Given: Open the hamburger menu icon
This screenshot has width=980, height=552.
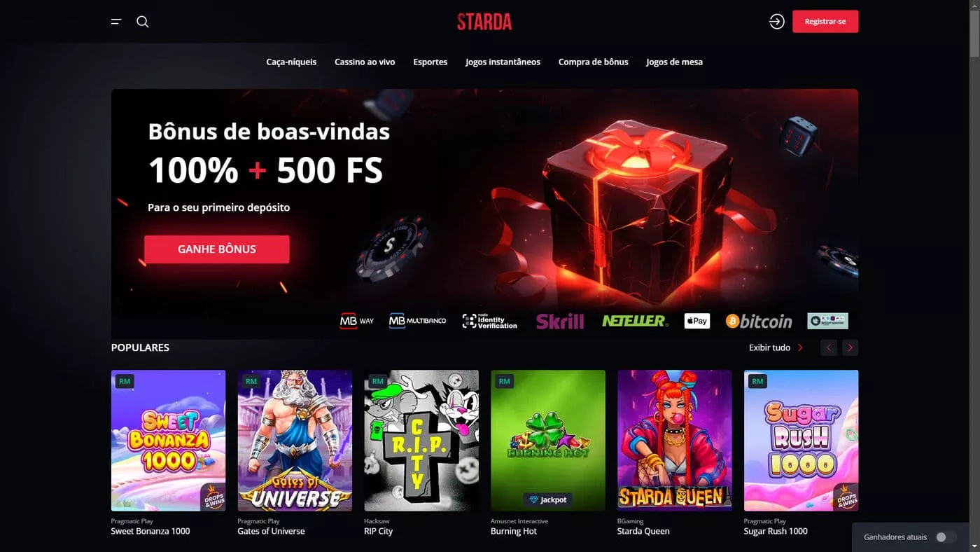Looking at the screenshot, I should click(x=116, y=22).
